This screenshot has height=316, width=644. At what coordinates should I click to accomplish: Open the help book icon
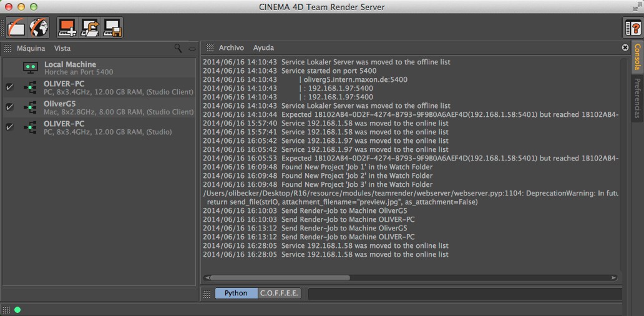pos(633,28)
